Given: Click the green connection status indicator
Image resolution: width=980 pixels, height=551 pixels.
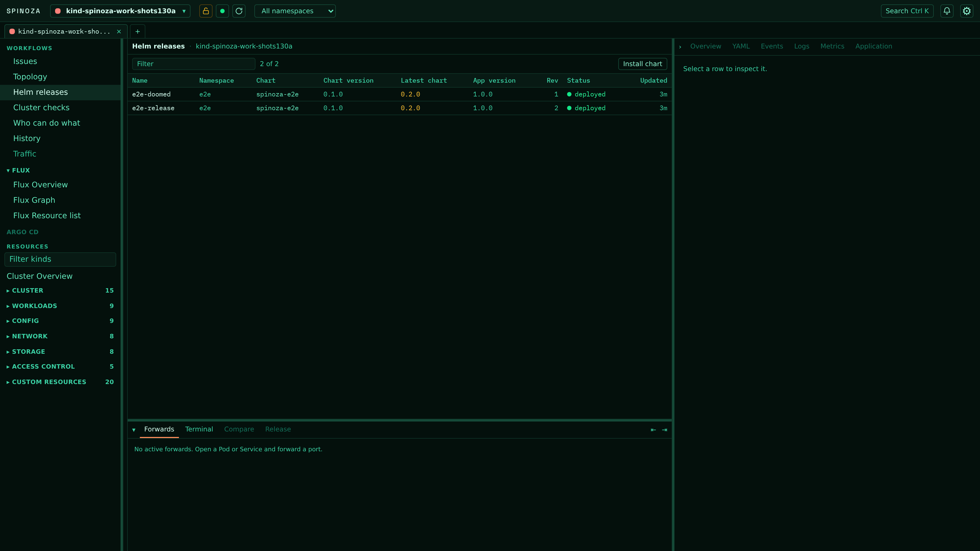Looking at the screenshot, I should [222, 11].
